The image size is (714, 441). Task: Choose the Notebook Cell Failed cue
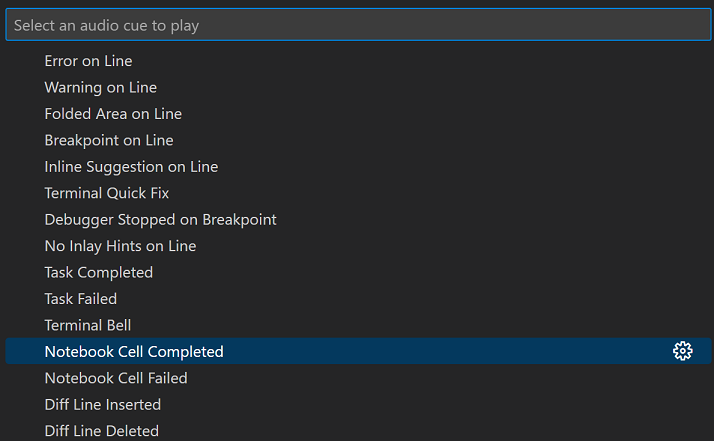116,378
